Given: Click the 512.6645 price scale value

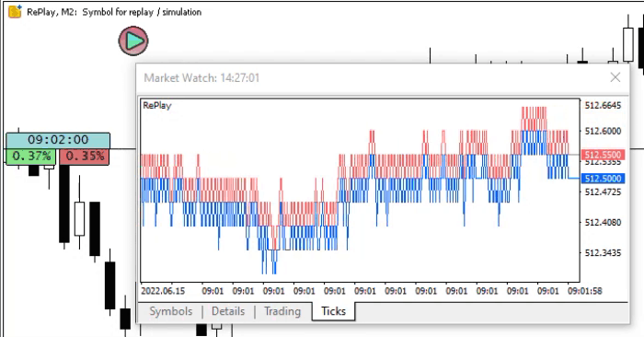Looking at the screenshot, I should 603,106.
